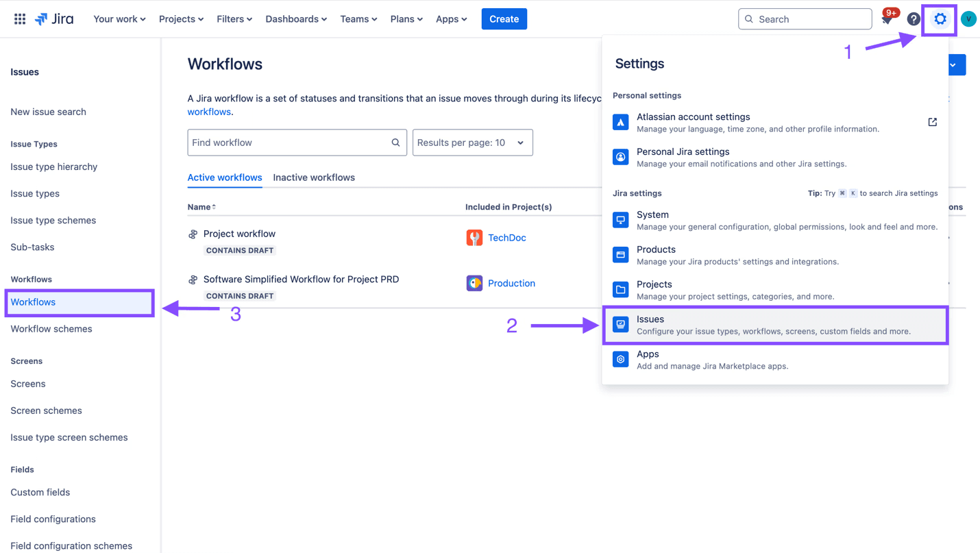The width and height of the screenshot is (980, 553).
Task: Expand the Plans navigation dropdown
Action: click(x=406, y=19)
